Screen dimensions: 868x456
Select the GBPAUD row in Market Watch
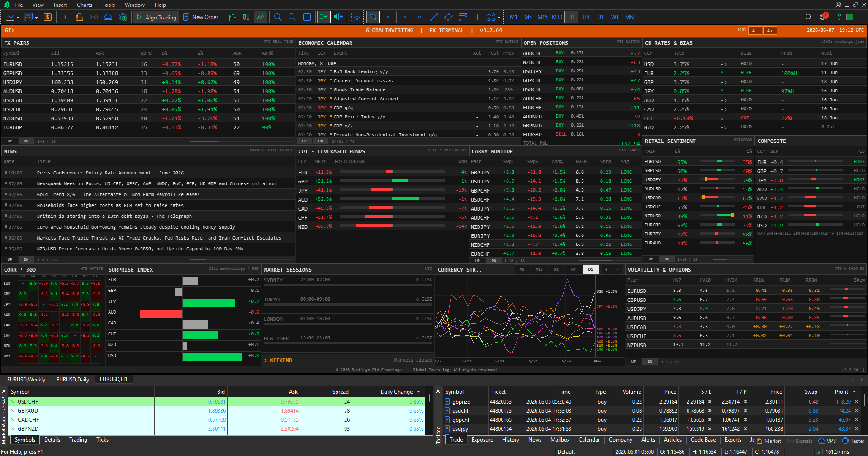click(x=216, y=411)
